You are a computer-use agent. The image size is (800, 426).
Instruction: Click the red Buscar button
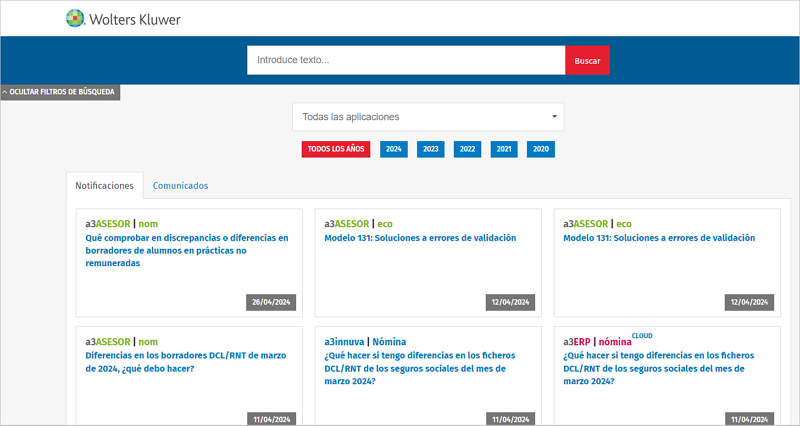click(587, 60)
